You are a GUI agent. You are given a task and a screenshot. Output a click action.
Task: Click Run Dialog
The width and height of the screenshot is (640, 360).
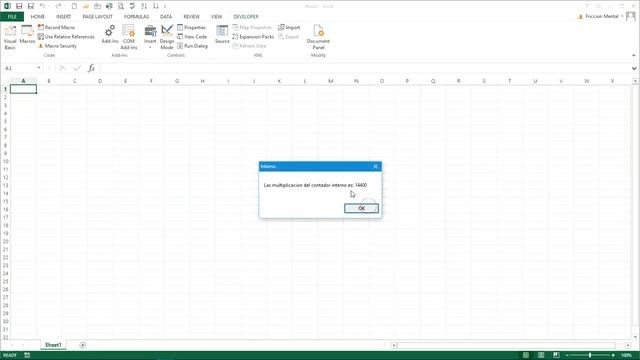pyautogui.click(x=193, y=46)
